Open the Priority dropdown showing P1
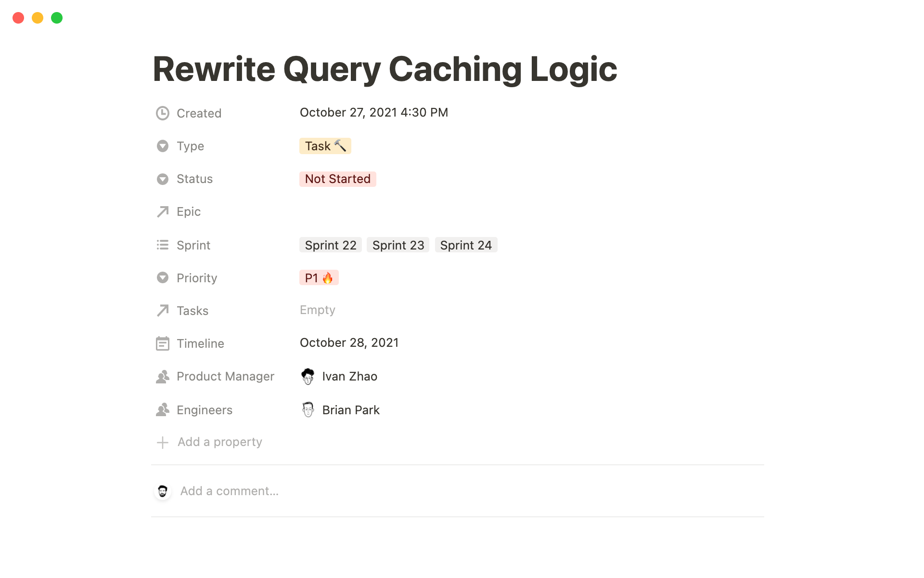This screenshot has height=578, width=924. 319,278
